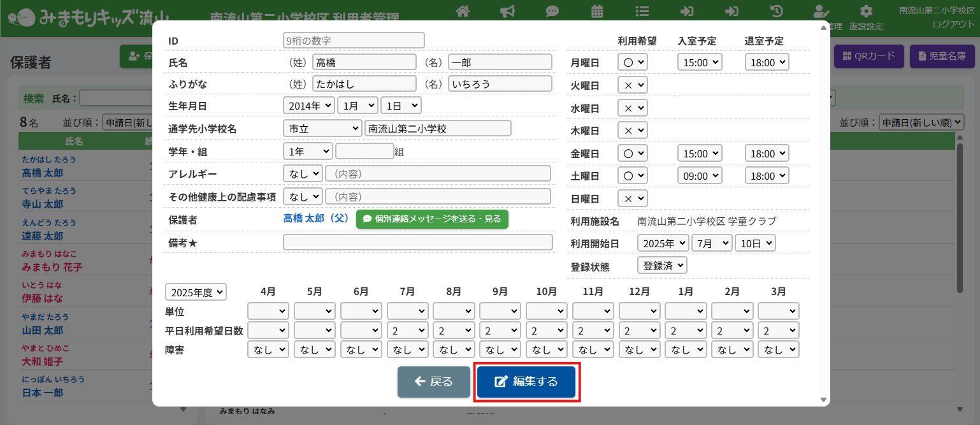980x425 pixels.
Task: Open the 2025年度 fiscal year dropdown
Action: 196,292
